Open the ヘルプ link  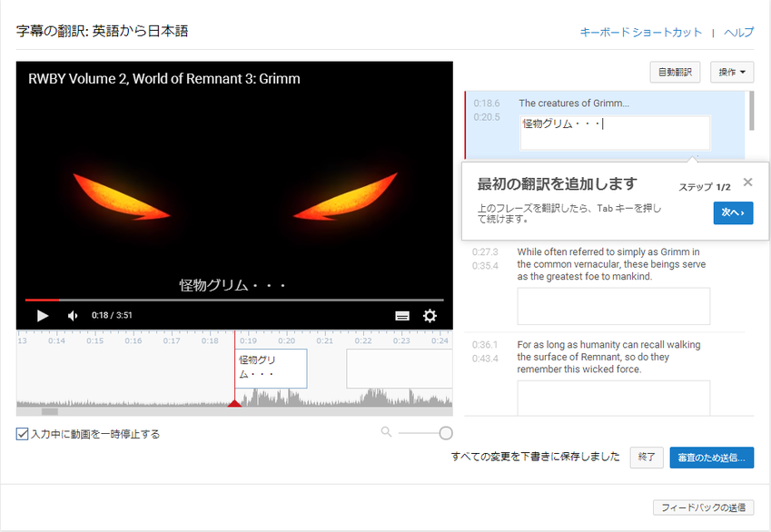738,33
